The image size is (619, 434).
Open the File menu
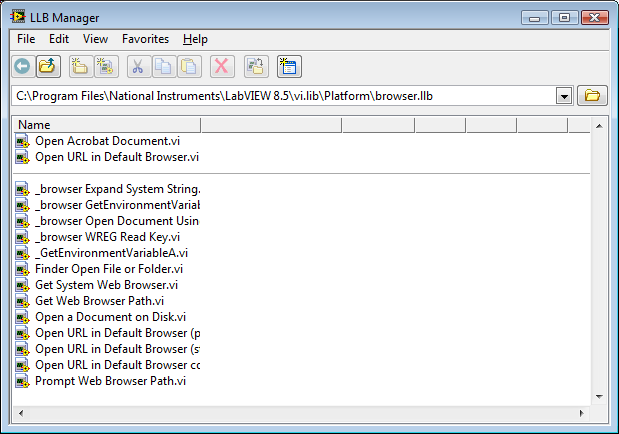pyautogui.click(x=26, y=39)
